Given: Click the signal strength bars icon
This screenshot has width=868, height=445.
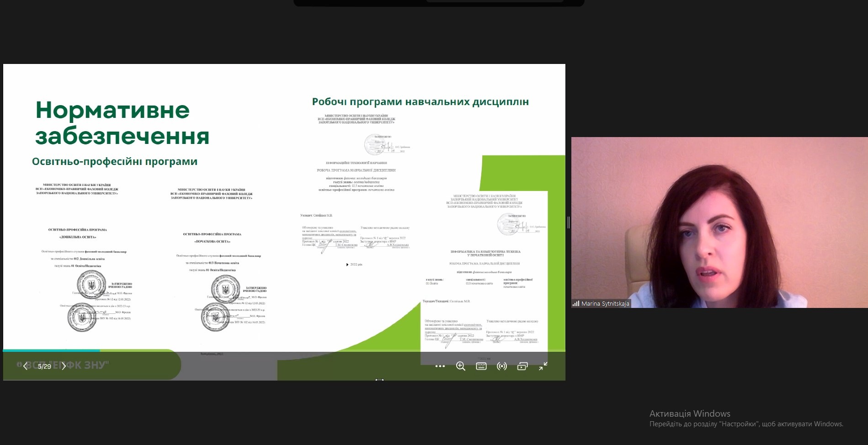Looking at the screenshot, I should [x=576, y=303].
